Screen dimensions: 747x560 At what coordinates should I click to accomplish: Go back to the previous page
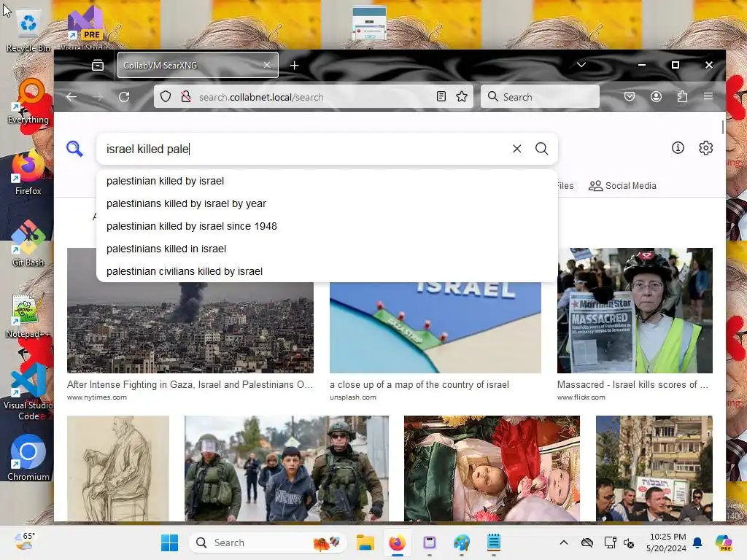coord(72,97)
